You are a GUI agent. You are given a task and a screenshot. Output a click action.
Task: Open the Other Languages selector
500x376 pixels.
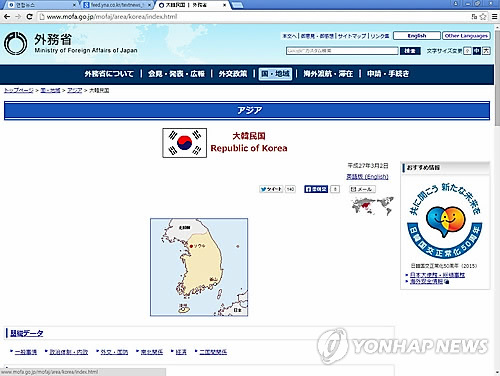466,36
